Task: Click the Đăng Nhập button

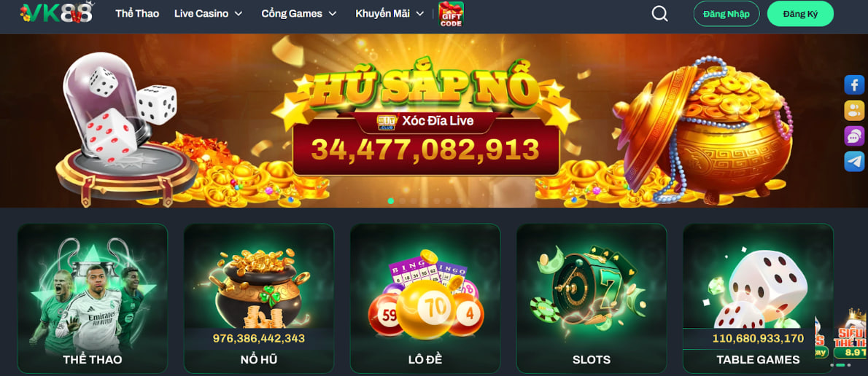Action: pos(726,14)
